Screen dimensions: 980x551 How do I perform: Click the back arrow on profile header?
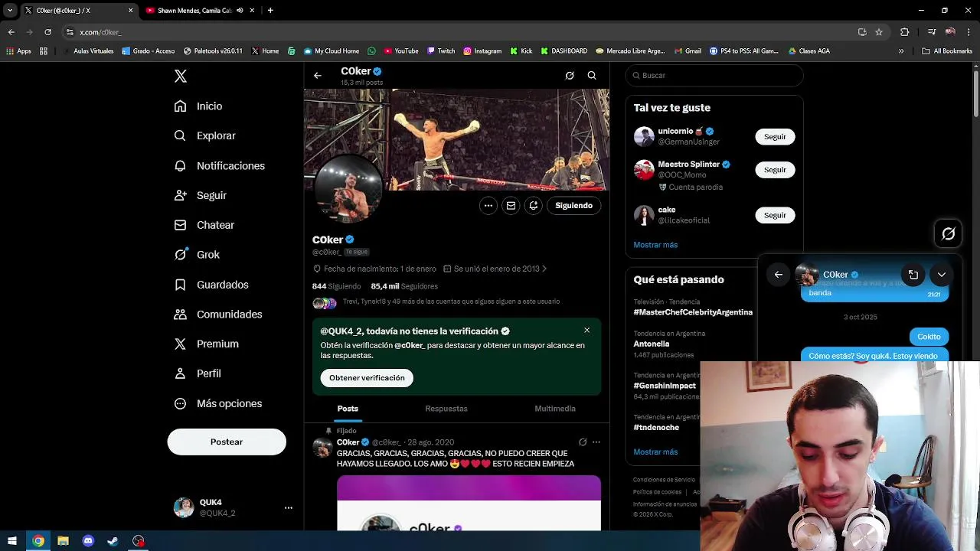tap(317, 75)
